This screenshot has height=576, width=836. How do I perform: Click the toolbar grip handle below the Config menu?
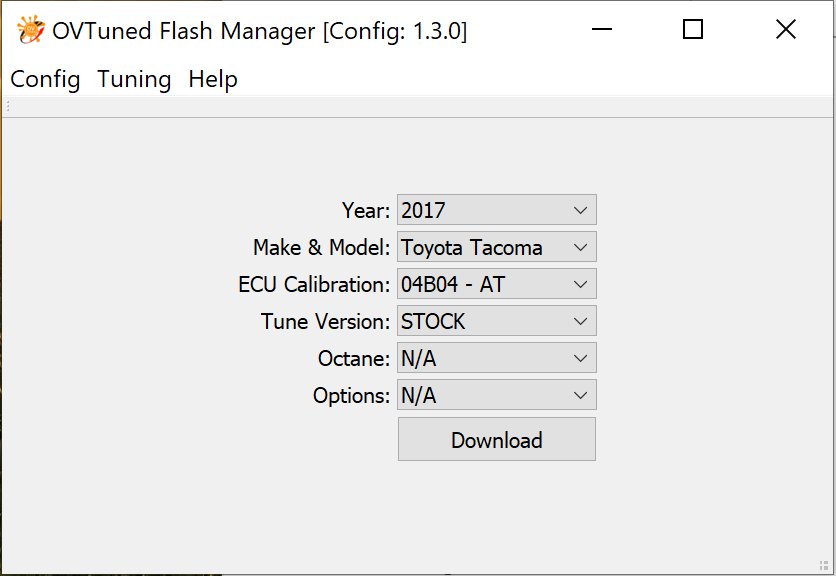tap(8, 107)
